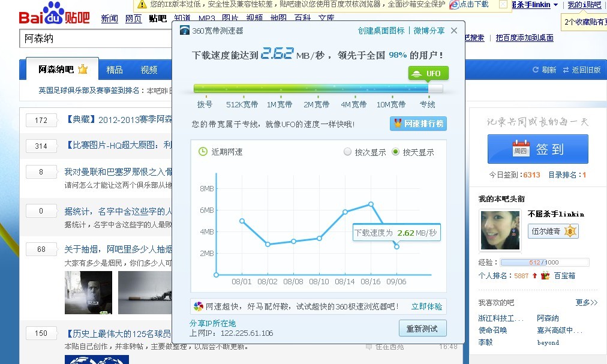The width and height of the screenshot is (607, 364).
Task: Click the cigarette thumbnail image
Action: 145,293
